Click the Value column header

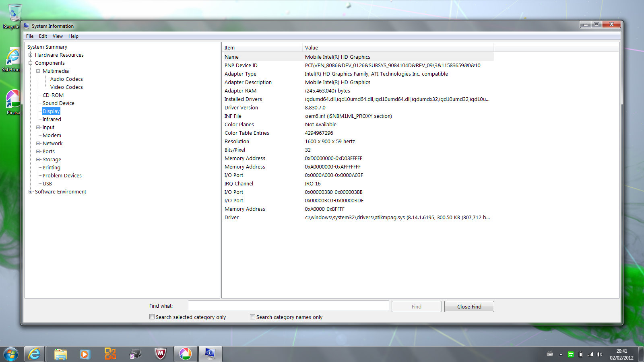(x=398, y=47)
